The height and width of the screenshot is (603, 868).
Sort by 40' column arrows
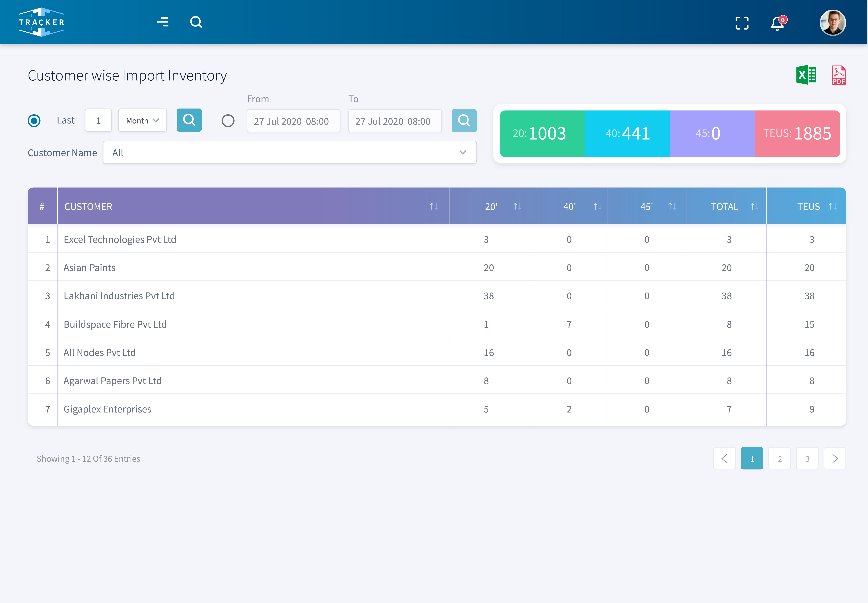click(x=597, y=206)
